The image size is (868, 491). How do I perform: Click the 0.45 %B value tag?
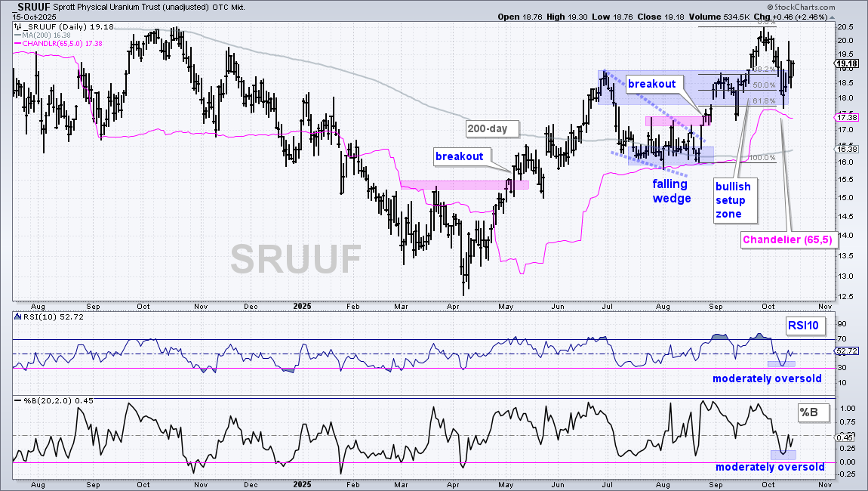pos(845,437)
